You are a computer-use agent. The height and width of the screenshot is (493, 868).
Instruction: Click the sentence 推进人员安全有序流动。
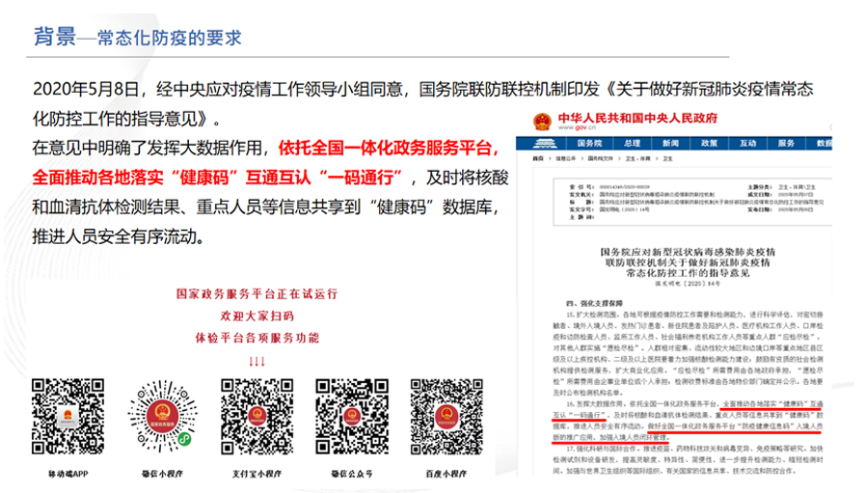click(121, 236)
